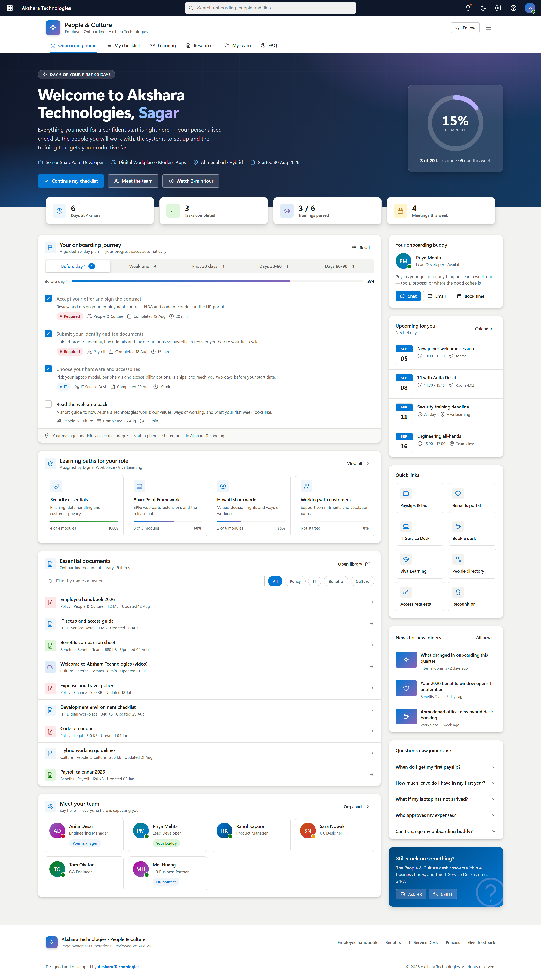541x980 pixels.
Task: Open the Org chart link
Action: (356, 807)
